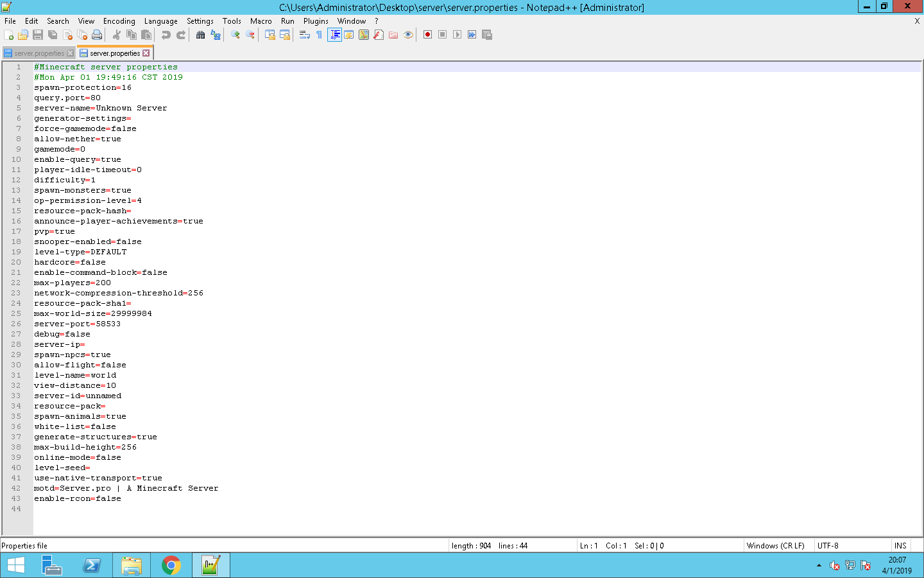924x578 pixels.
Task: Start macro recording with red dot
Action: click(x=428, y=35)
